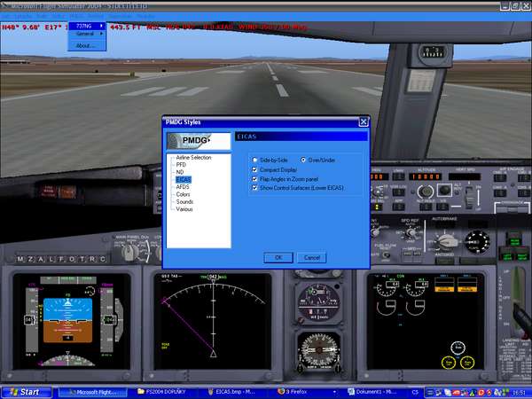
Task: Turn the altitude selector knob
Action: point(425,192)
